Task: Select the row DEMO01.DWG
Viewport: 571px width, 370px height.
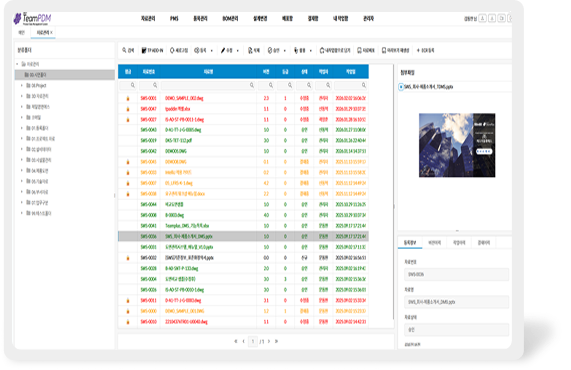Action: click(x=243, y=151)
